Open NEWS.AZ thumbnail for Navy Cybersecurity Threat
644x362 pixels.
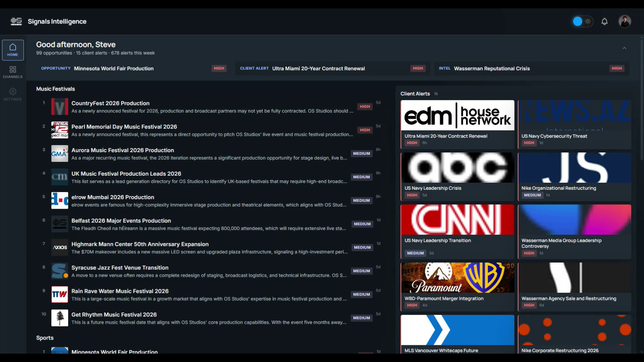[x=574, y=115]
